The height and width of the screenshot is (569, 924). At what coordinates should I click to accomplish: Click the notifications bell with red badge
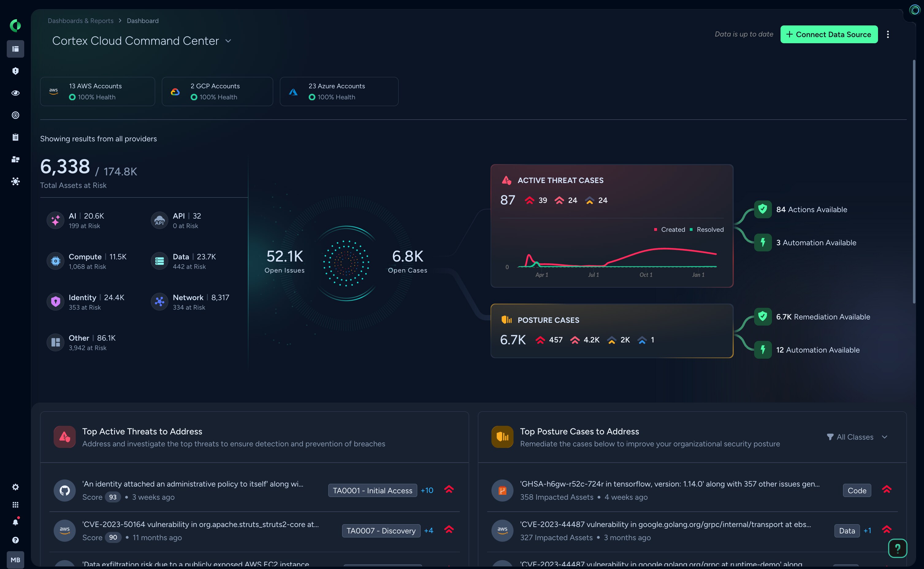tap(15, 521)
